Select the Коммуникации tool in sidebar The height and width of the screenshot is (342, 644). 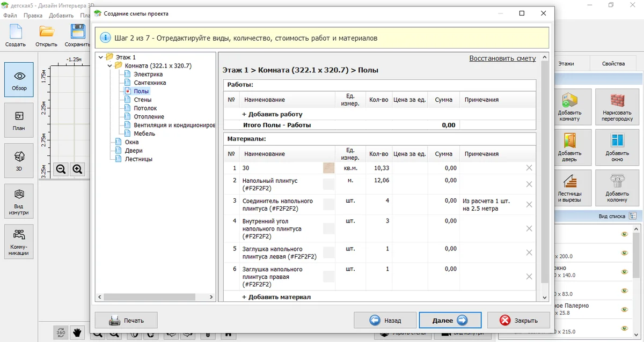pyautogui.click(x=19, y=241)
